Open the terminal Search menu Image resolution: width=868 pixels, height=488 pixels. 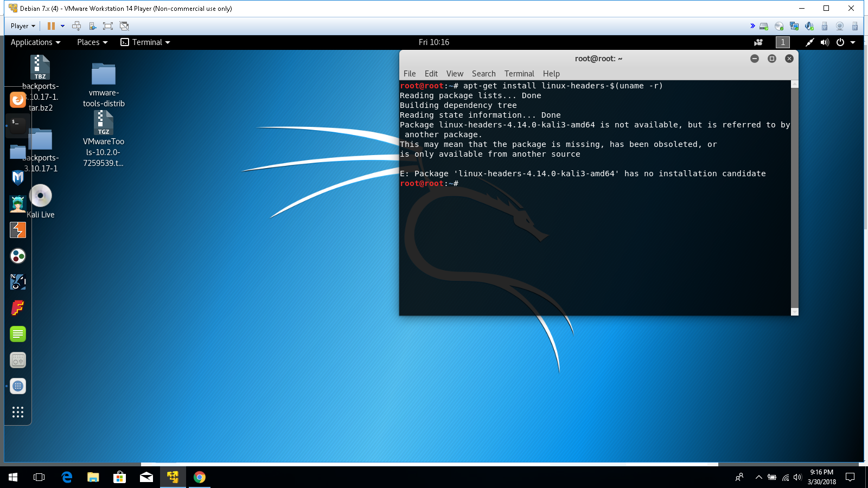coord(483,74)
